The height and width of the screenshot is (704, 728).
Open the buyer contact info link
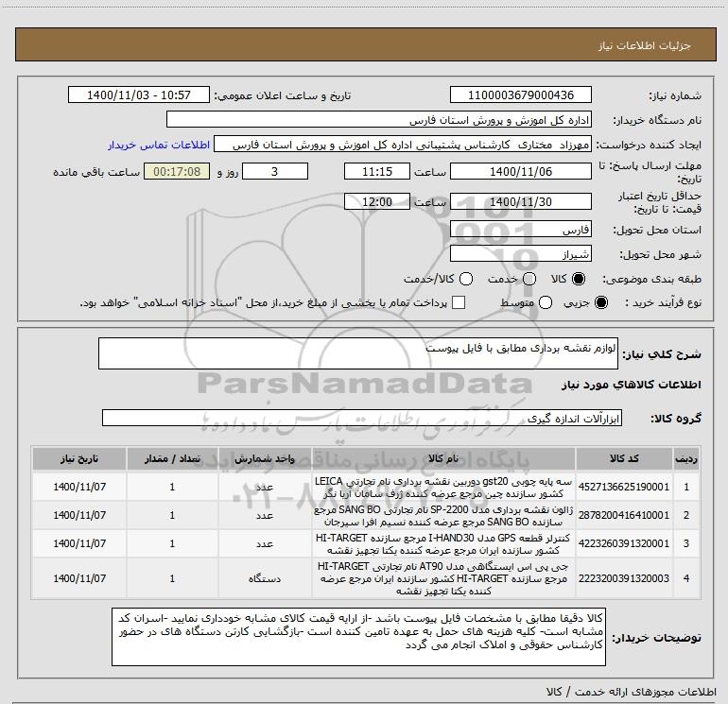tap(159, 145)
